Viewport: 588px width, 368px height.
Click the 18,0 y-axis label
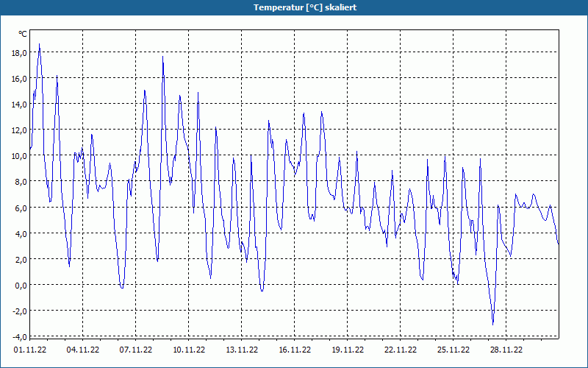[x=19, y=53]
